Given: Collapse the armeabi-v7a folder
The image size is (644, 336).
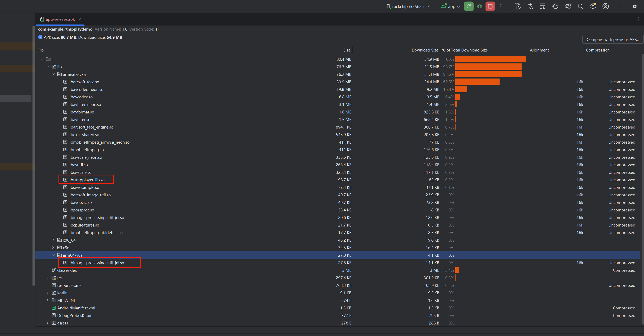Looking at the screenshot, I should click(x=53, y=74).
